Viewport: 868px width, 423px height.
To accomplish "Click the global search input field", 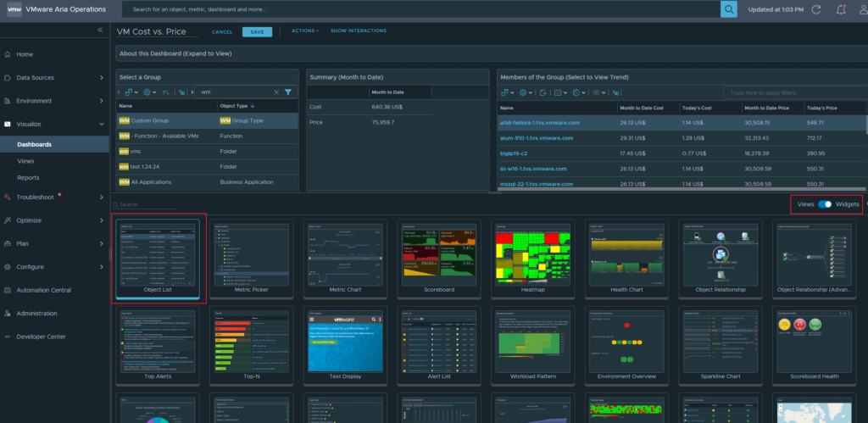I will click(421, 8).
